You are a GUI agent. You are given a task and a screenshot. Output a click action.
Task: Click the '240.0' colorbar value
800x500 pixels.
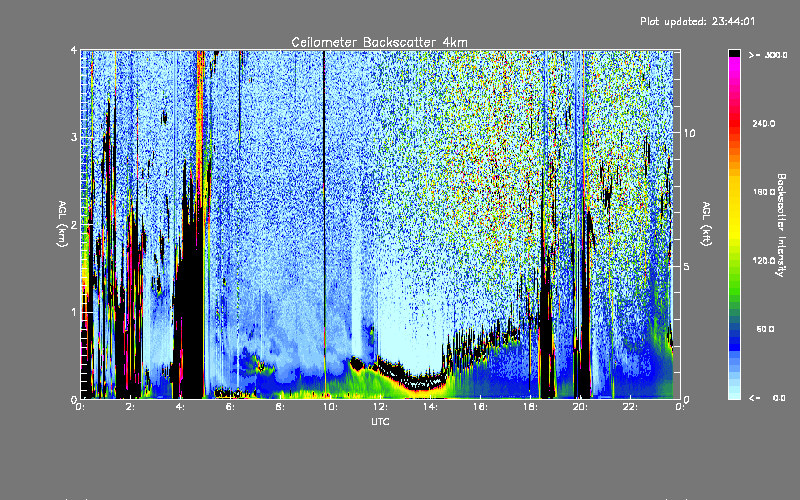[764, 124]
